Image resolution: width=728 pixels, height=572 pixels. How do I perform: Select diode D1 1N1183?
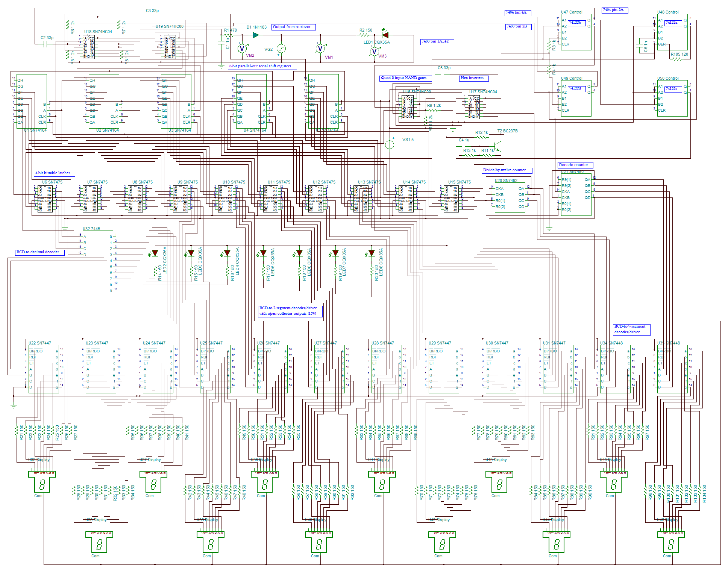tap(256, 35)
